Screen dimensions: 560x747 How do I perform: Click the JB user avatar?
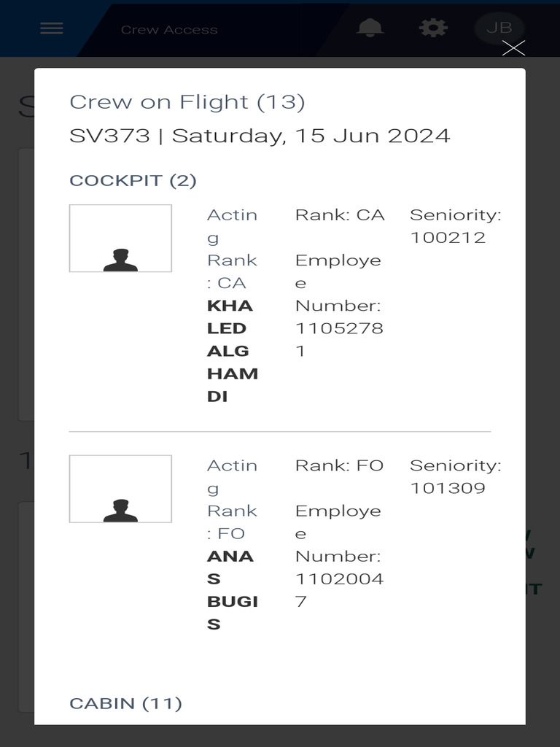[x=499, y=28]
